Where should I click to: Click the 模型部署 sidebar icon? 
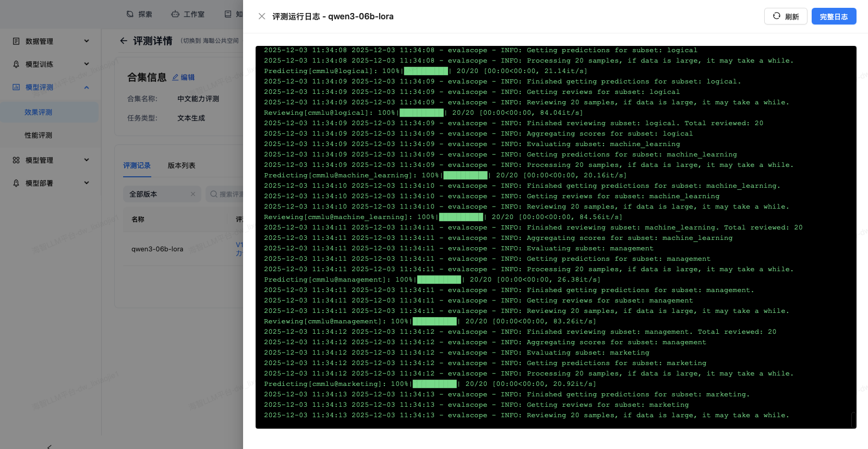[x=16, y=183]
